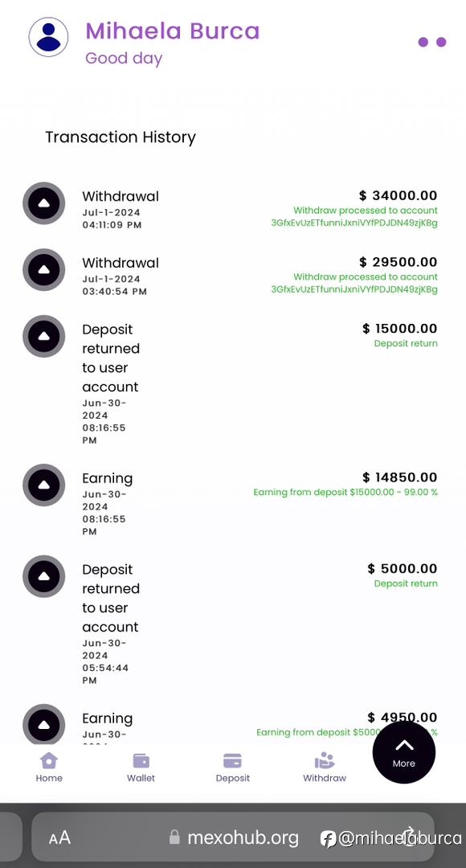
Task: Open the Withdraw tab
Action: (325, 768)
